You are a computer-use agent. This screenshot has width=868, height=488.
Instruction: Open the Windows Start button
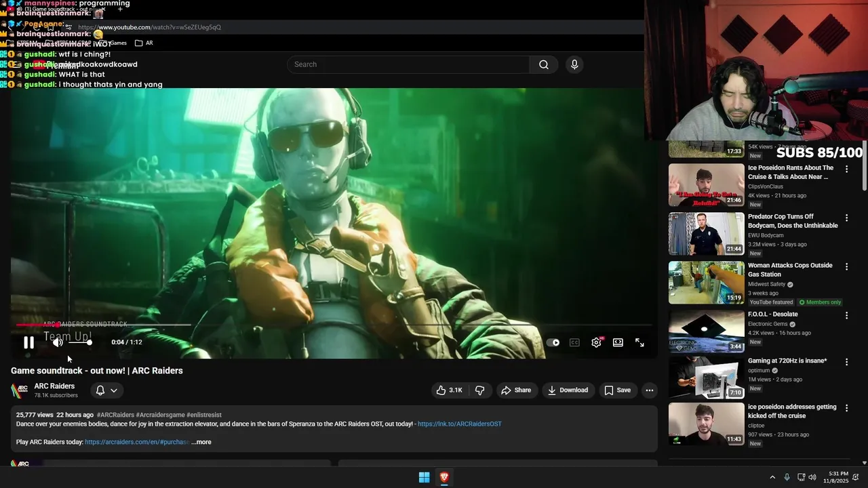(424, 477)
